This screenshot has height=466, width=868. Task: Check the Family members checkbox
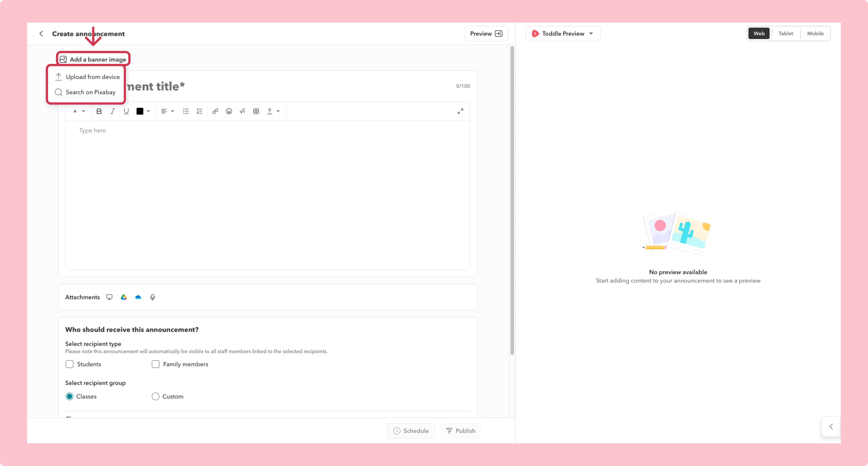click(155, 364)
